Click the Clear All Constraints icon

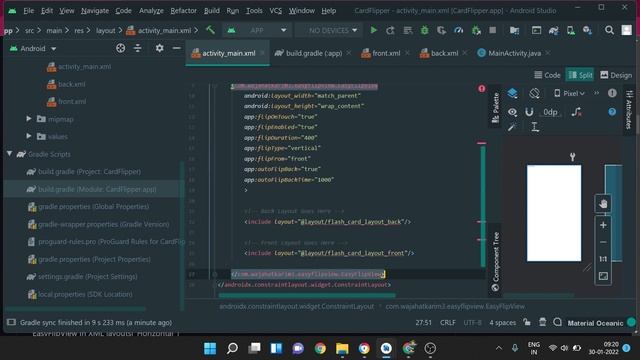(x=576, y=112)
